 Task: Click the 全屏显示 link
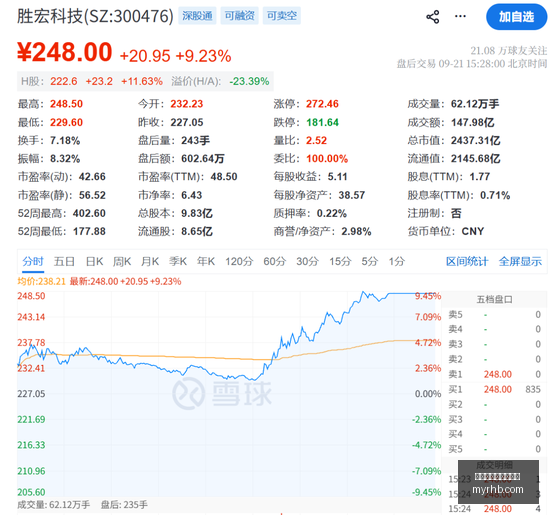(520, 261)
